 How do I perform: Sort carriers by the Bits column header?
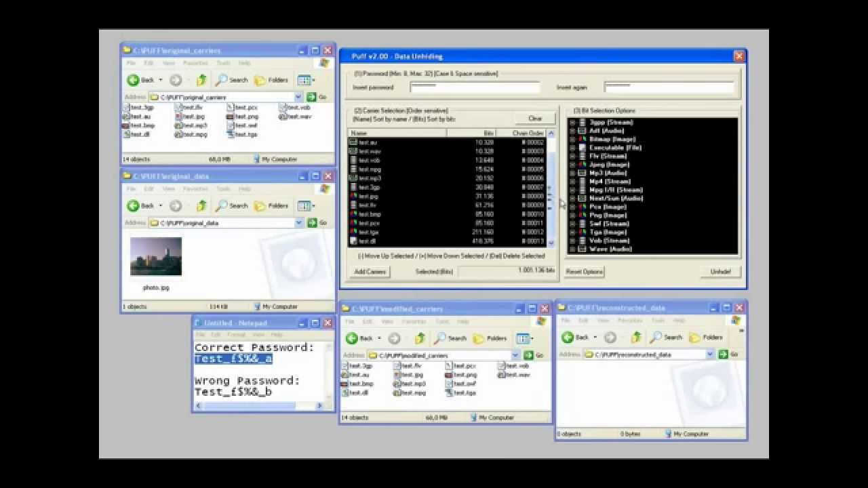click(471, 134)
